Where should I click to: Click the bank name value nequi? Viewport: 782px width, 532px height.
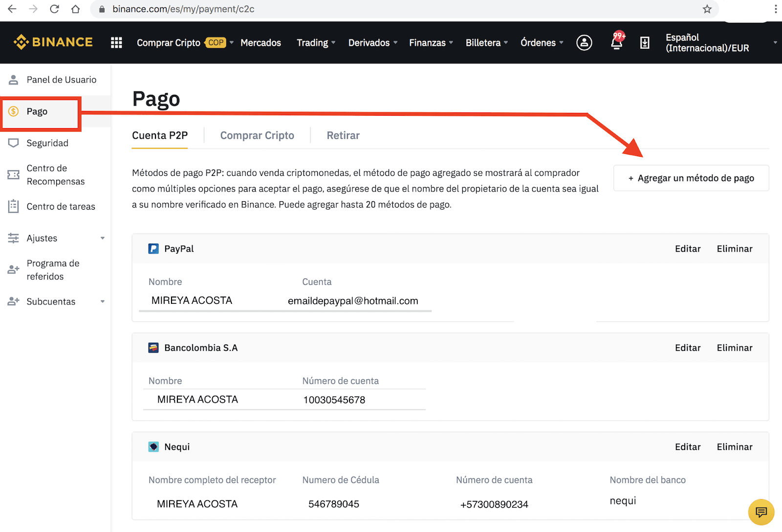[623, 501]
